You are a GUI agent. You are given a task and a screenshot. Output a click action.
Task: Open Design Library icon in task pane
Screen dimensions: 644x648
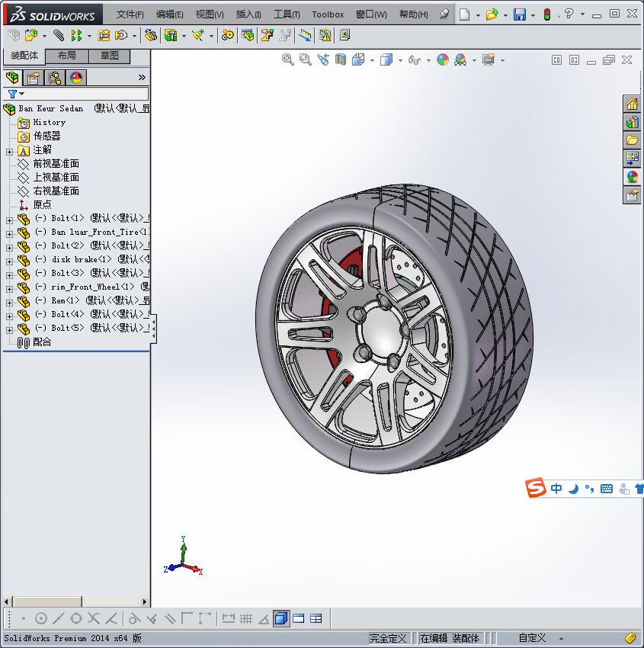pos(632,122)
